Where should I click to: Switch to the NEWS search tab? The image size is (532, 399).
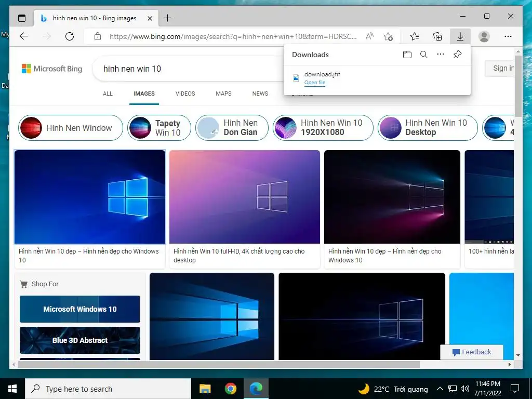coord(260,94)
